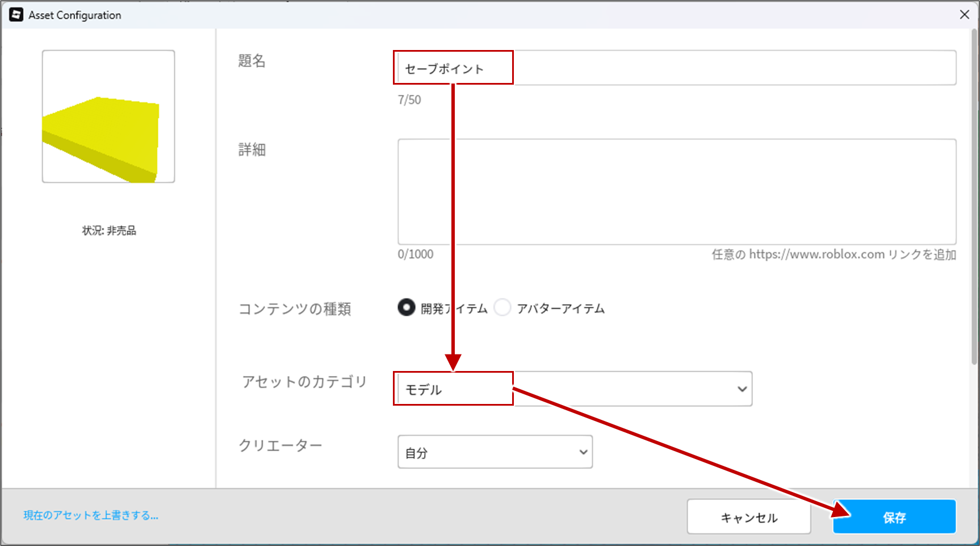Image resolution: width=980 pixels, height=546 pixels.
Task: Click the 題名 label
Action: click(x=252, y=61)
